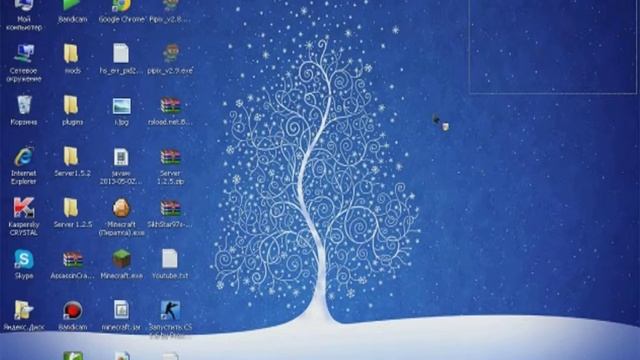Select the SkhStar97s archive file
The image size is (640, 360).
point(170,212)
